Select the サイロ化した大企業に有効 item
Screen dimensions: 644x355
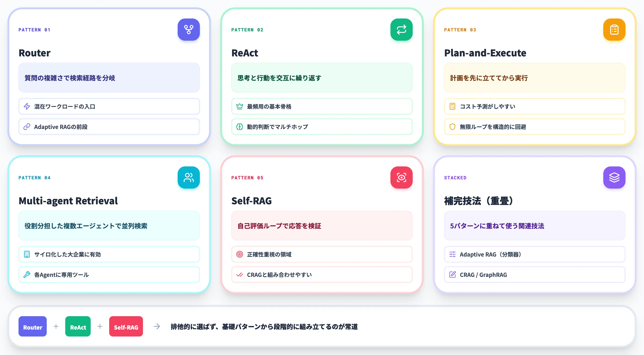pyautogui.click(x=109, y=254)
